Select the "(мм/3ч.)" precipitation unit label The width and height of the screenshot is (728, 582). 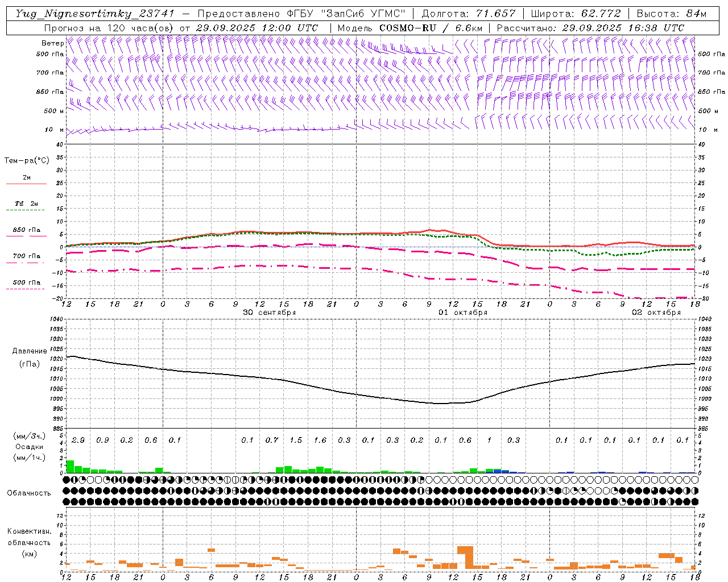[30, 436]
